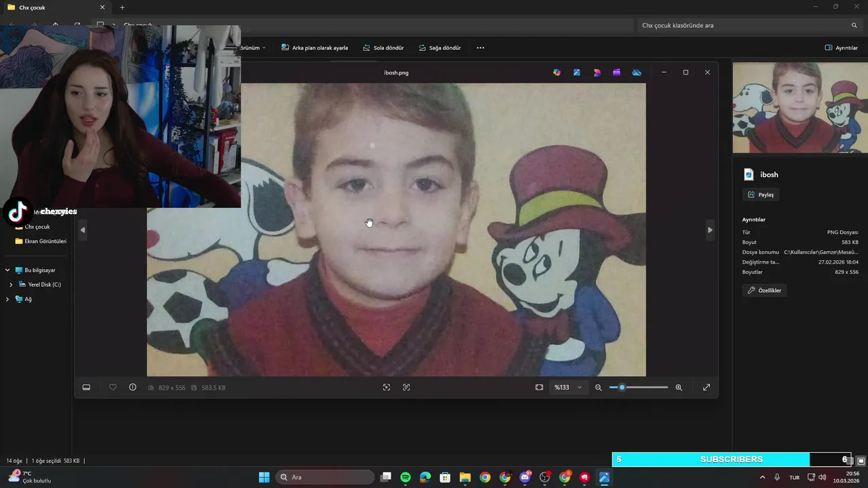Viewport: 868px width, 488px height.
Task: Click Sağa döndür in Explorer toolbar
Action: click(439, 48)
